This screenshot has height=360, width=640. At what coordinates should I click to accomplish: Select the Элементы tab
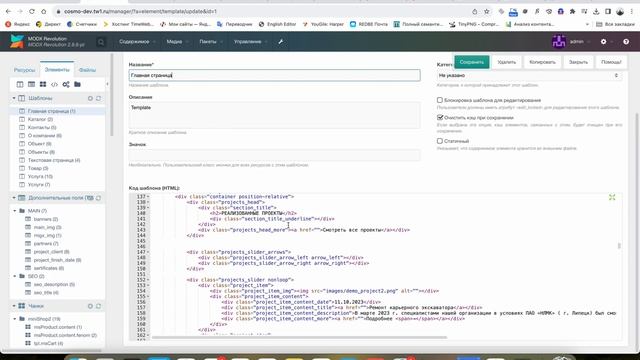pyautogui.click(x=57, y=70)
